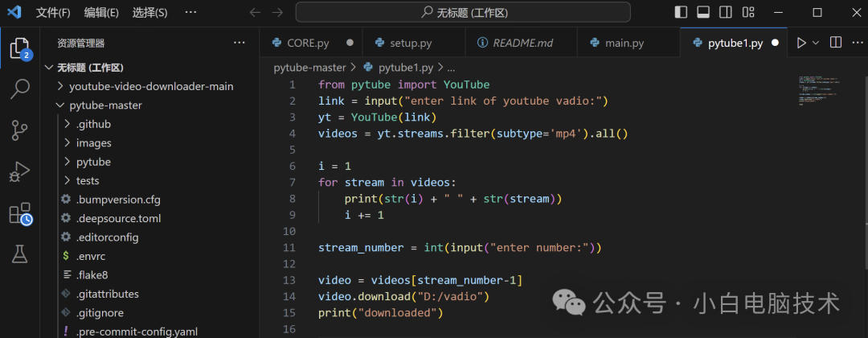Open the Testing flask view
The width and height of the screenshot is (868, 338).
pos(20,254)
